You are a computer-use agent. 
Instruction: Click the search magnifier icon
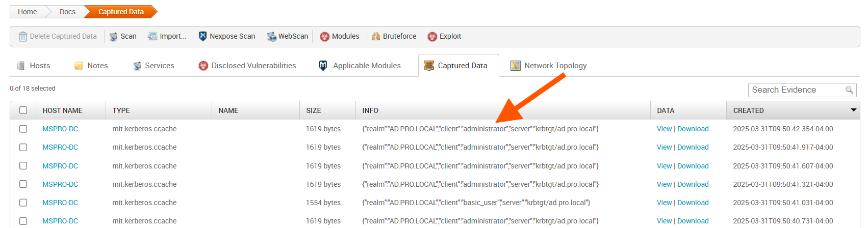click(849, 90)
